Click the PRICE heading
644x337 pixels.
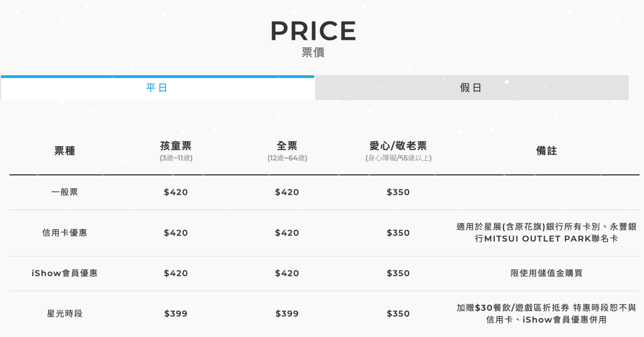coord(313,31)
